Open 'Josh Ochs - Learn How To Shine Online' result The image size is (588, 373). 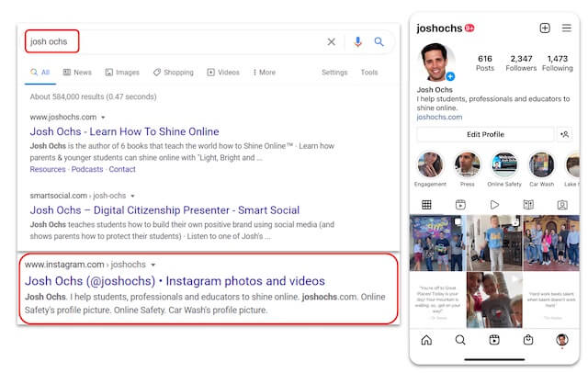[x=125, y=131]
